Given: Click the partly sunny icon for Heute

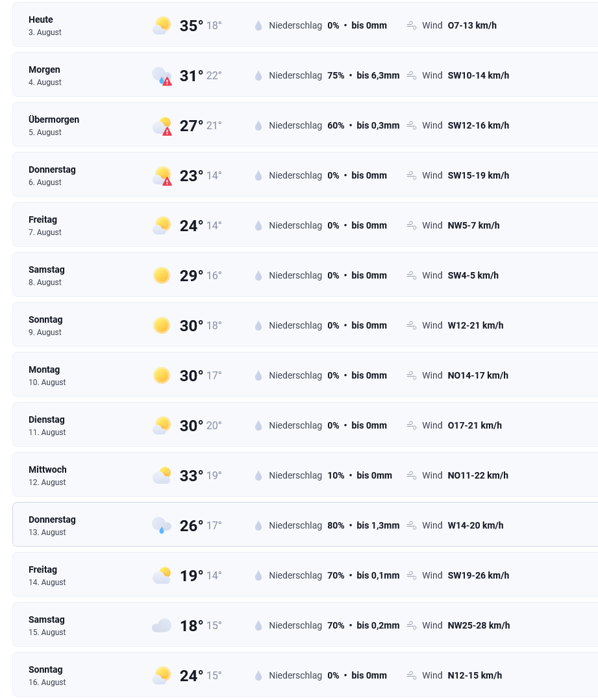Looking at the screenshot, I should click(x=162, y=25).
